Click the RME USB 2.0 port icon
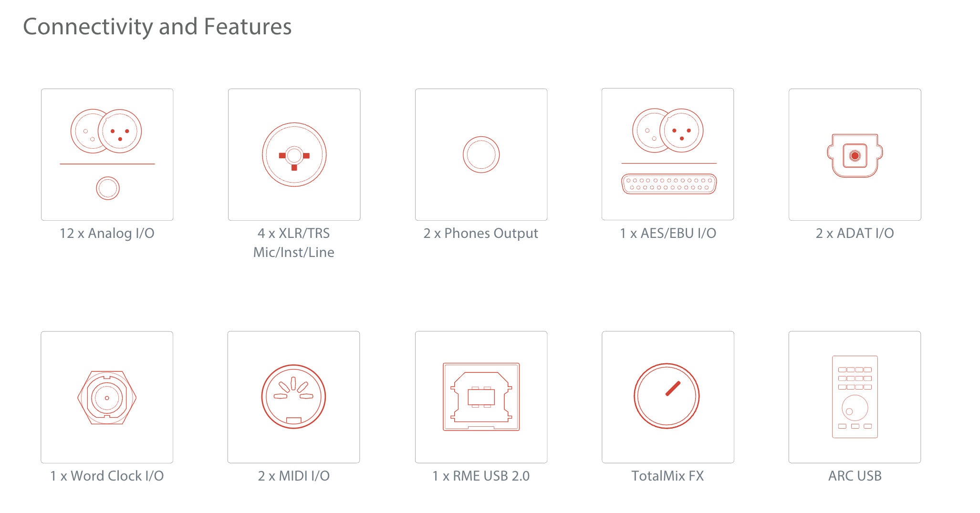 click(x=481, y=397)
